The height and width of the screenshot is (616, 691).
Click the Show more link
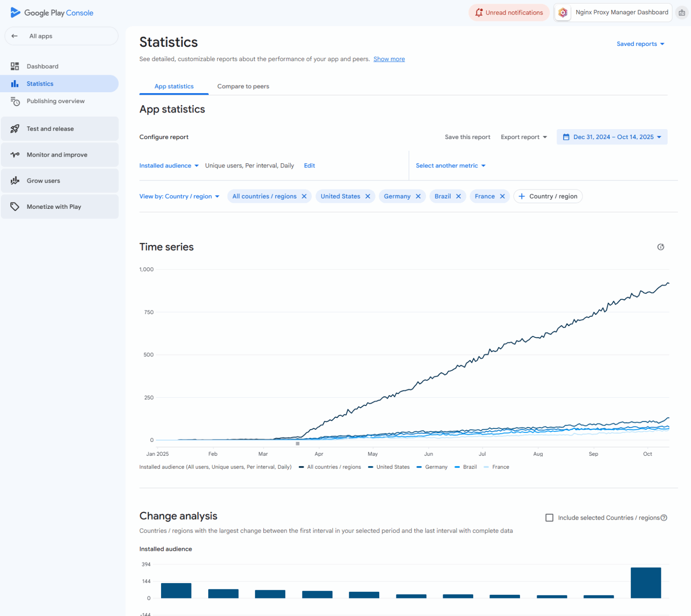(389, 59)
